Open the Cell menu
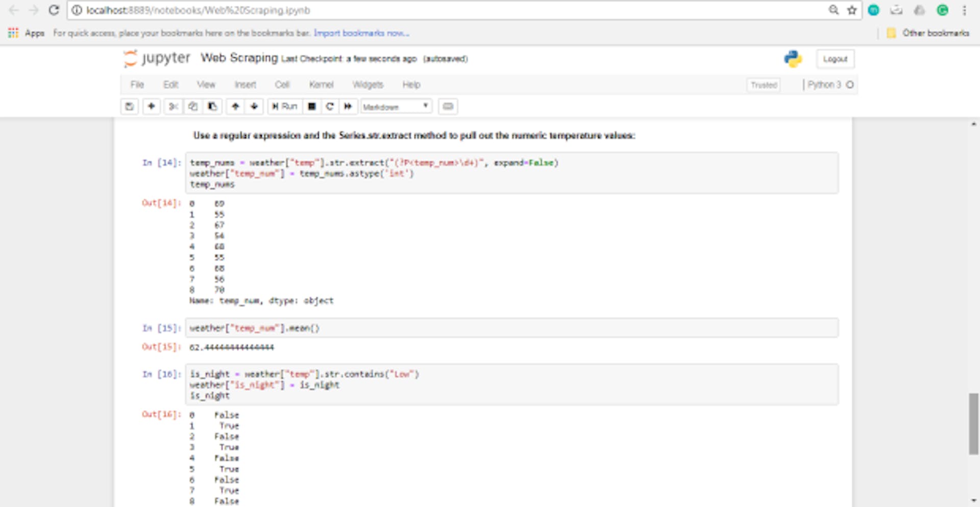 pos(282,85)
